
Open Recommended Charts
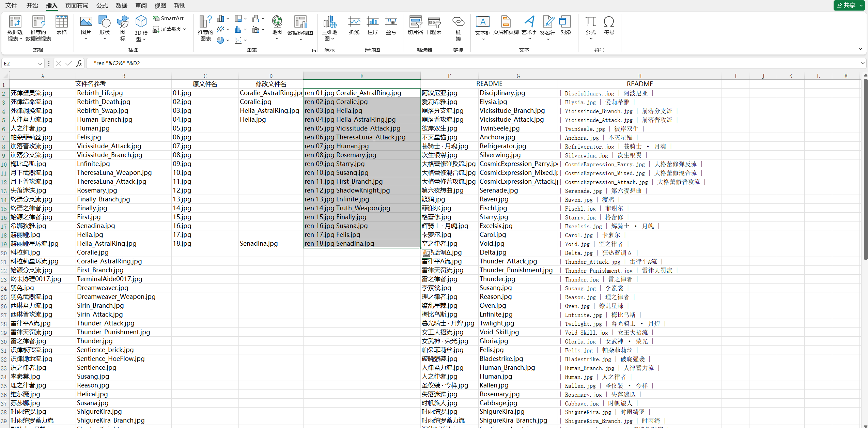[x=205, y=28]
